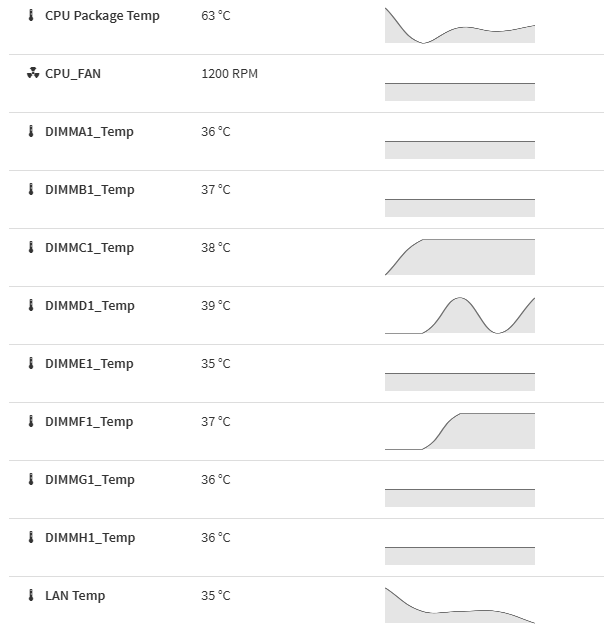Select the DIMMB1_Temp sensor label
The image size is (604, 634).
coord(89,190)
